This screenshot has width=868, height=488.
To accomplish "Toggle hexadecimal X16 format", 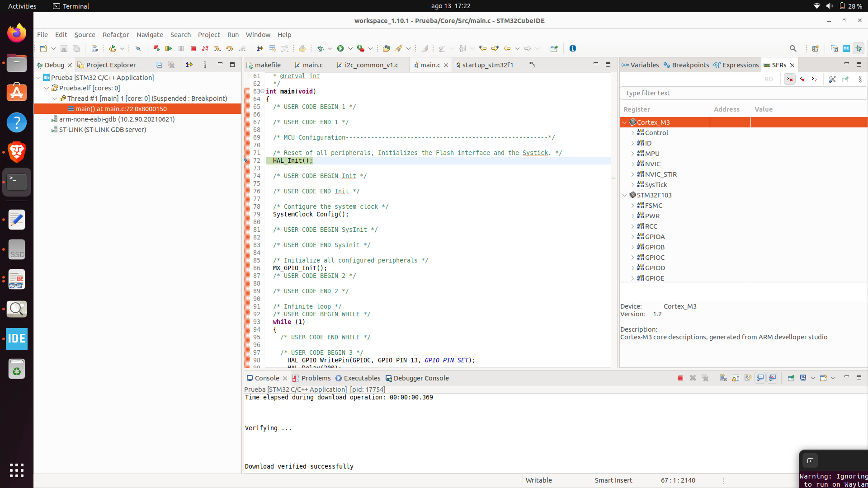I will pyautogui.click(x=790, y=79).
